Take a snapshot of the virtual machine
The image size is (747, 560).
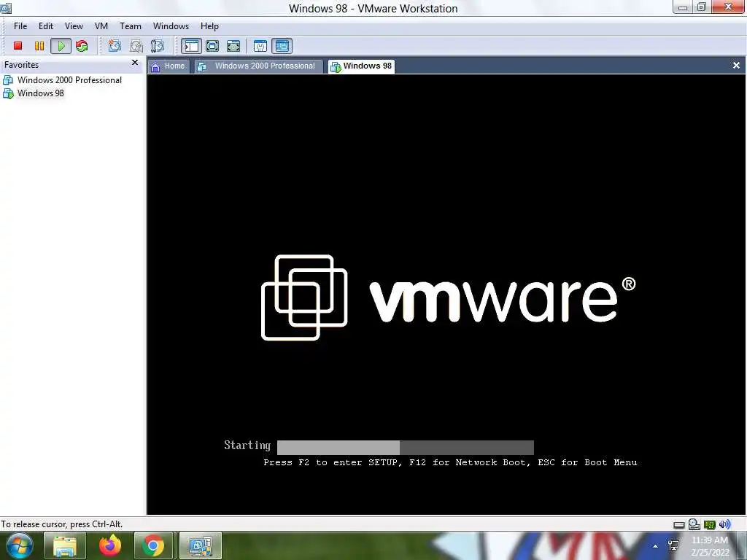[x=115, y=46]
